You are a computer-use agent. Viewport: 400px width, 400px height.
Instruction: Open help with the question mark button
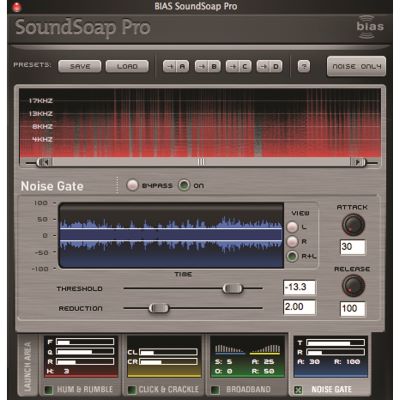click(304, 66)
